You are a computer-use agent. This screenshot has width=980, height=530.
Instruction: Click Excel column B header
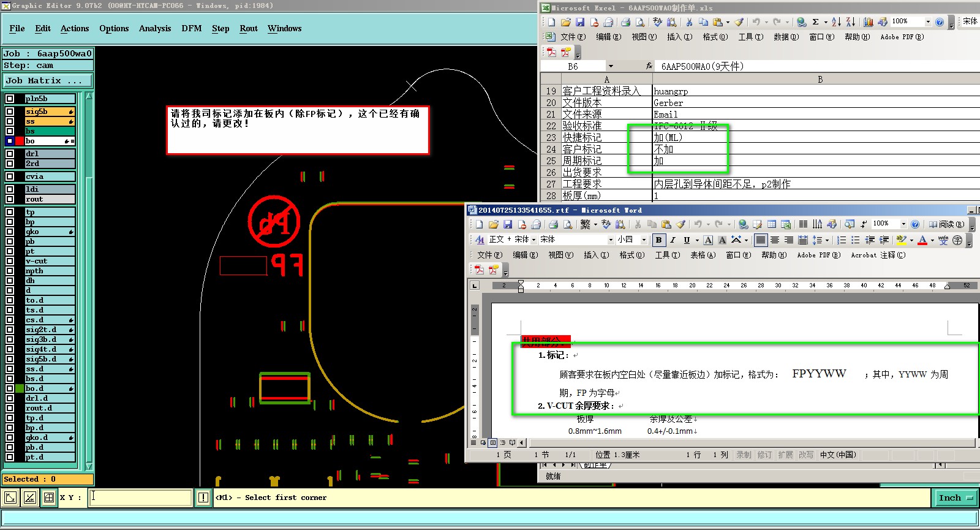click(x=820, y=80)
